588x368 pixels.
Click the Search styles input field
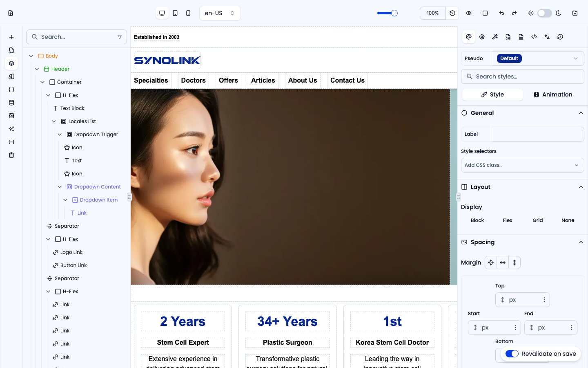point(523,76)
